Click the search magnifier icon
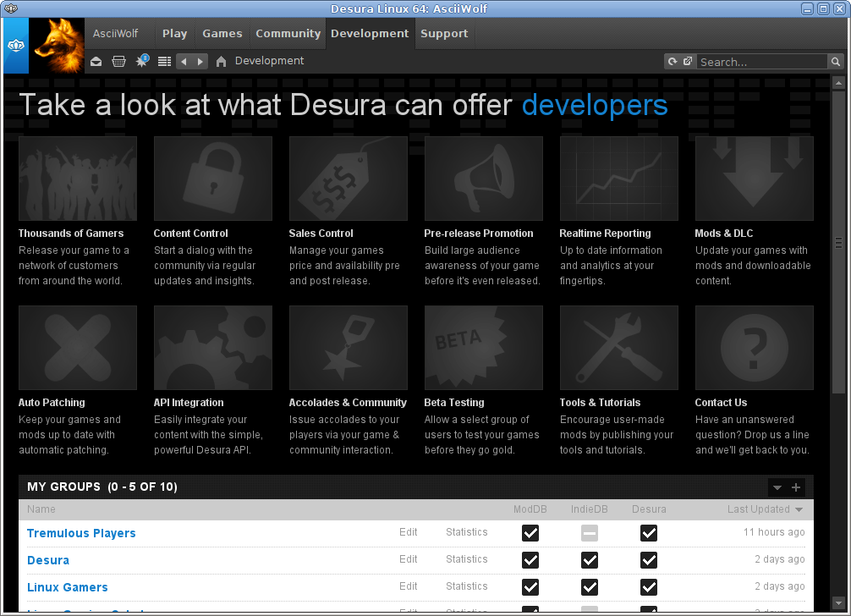851x616 pixels. [836, 62]
